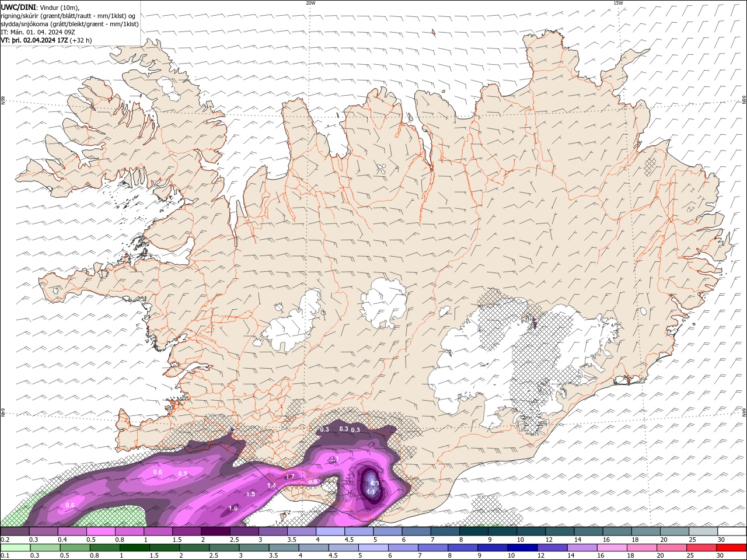Click the rain legend swatch between 6 and 7

click(x=403, y=548)
